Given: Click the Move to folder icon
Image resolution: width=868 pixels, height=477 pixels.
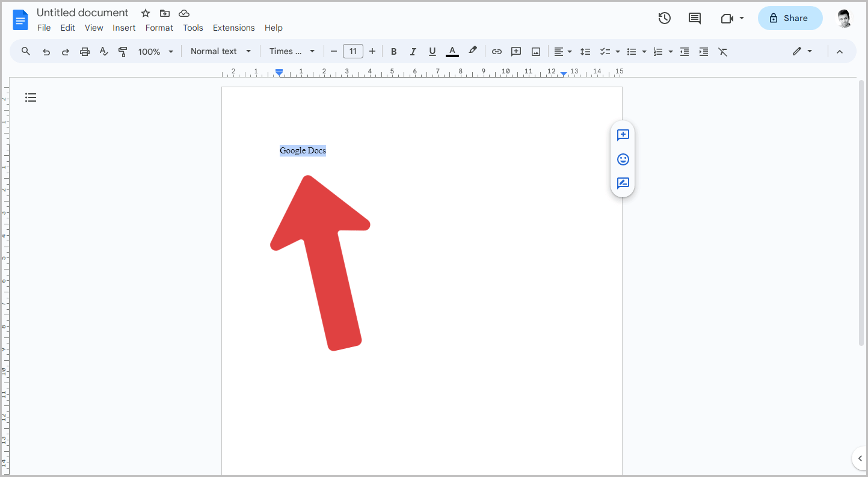Looking at the screenshot, I should coord(165,13).
